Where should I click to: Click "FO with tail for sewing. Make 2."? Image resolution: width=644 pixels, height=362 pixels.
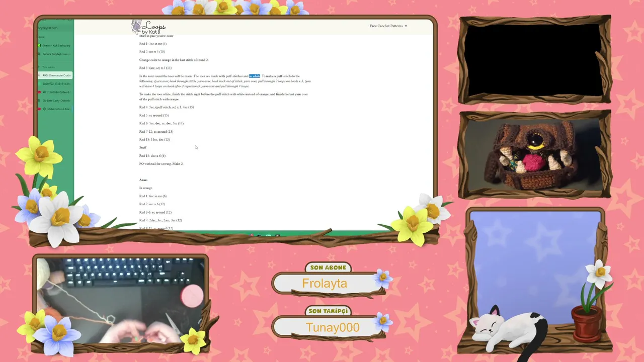[x=162, y=164]
